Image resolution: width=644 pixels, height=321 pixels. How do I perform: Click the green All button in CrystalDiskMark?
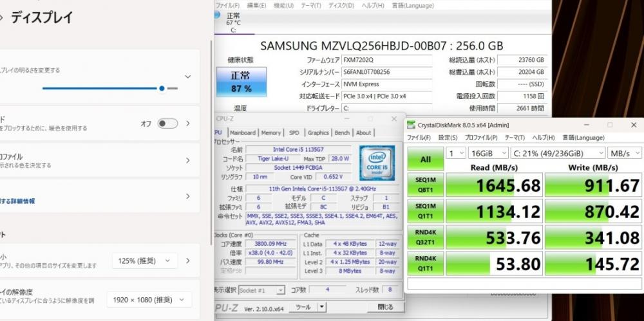426,160
